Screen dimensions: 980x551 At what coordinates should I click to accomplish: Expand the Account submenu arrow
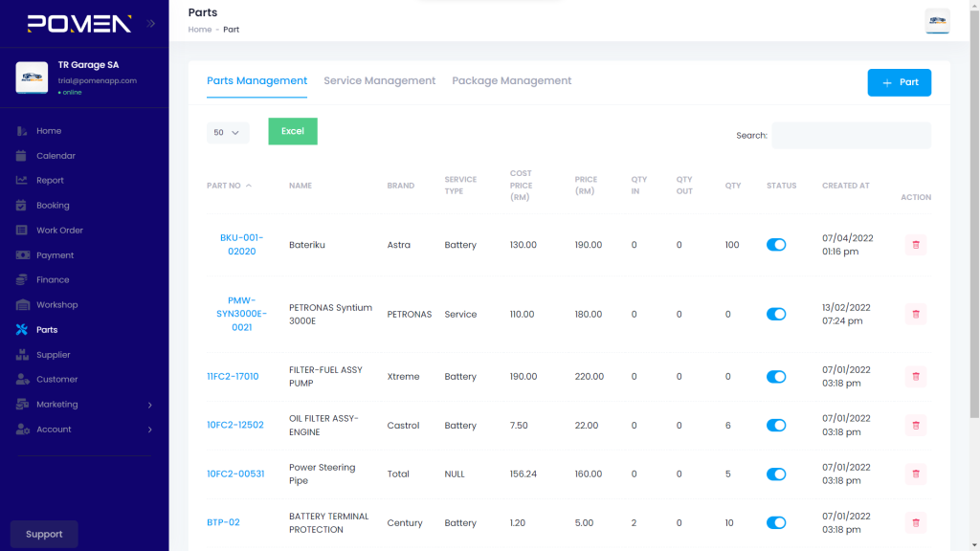click(150, 430)
